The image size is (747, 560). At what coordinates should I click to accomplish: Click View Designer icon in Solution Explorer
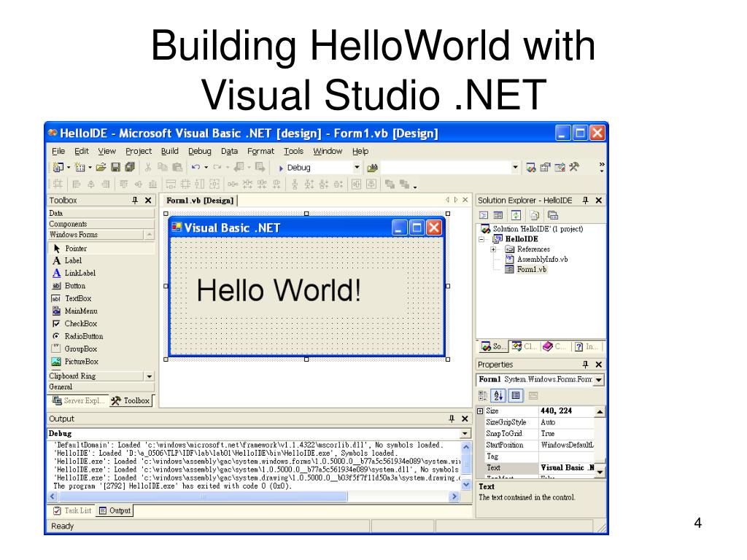[498, 215]
